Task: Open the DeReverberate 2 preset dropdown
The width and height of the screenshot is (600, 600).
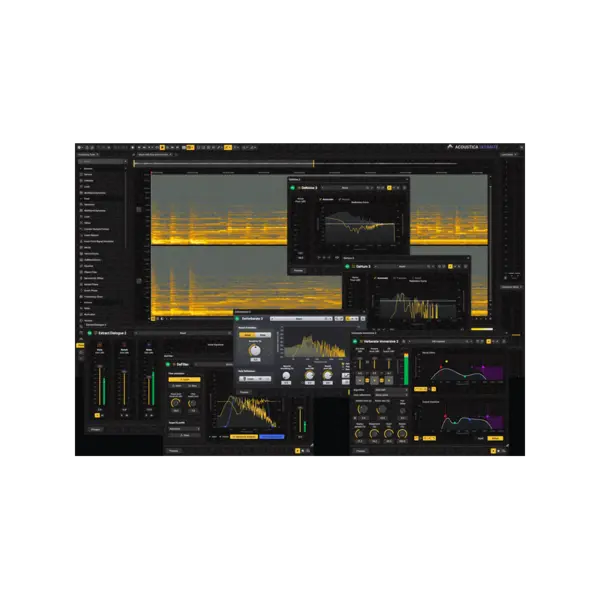Action: click(302, 318)
